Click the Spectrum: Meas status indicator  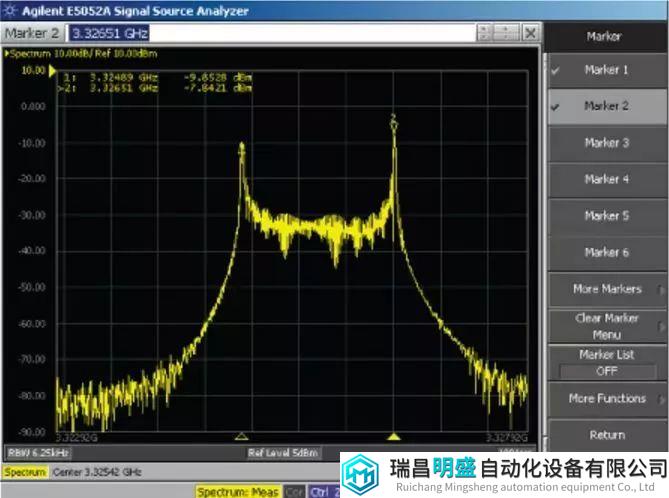tap(238, 492)
